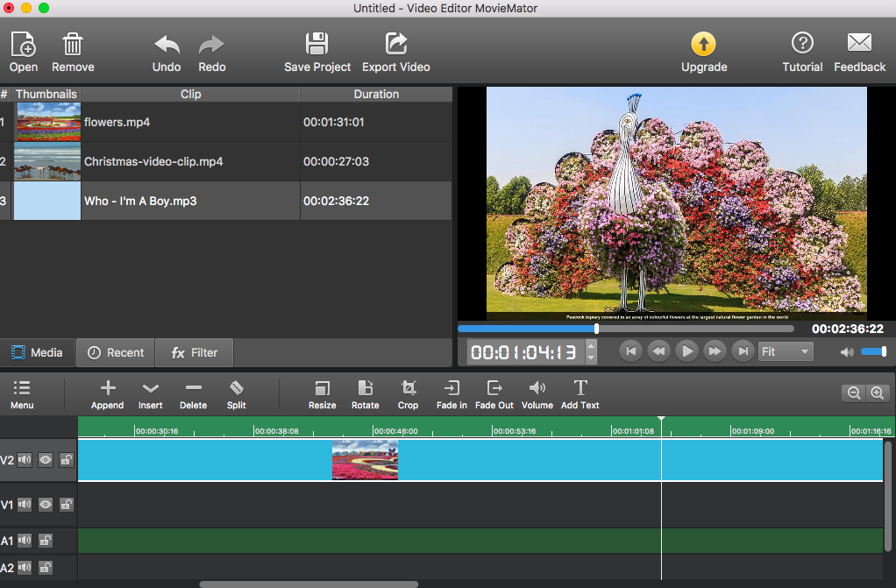Open the timeline Menu panel
Image resolution: width=896 pixels, height=588 pixels.
point(22,394)
